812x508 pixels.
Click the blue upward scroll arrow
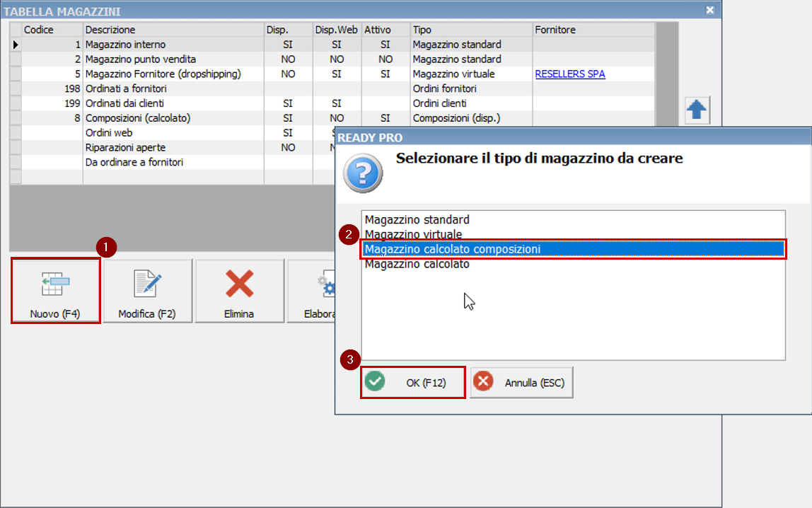tap(695, 110)
